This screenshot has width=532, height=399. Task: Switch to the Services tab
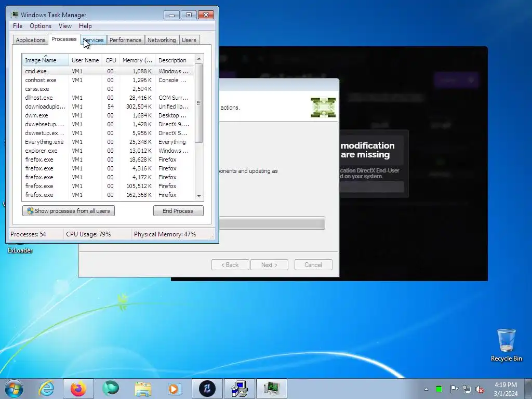coord(94,39)
